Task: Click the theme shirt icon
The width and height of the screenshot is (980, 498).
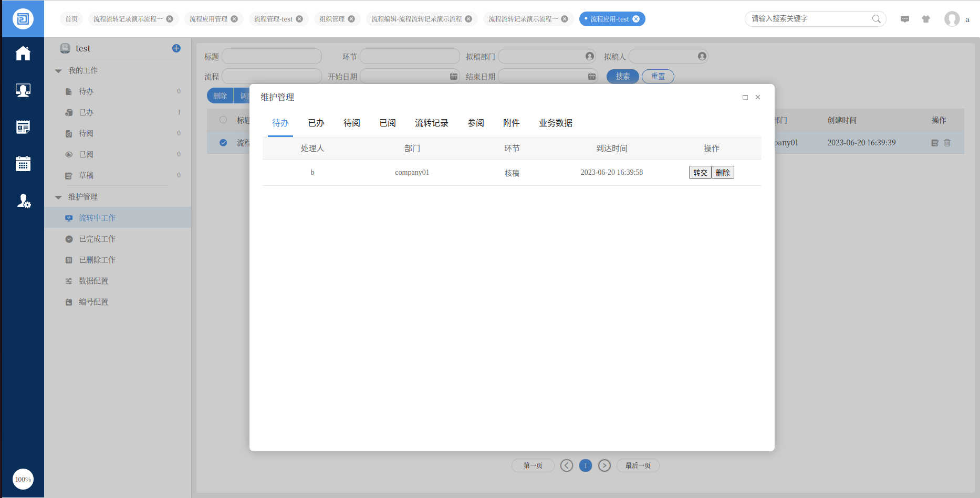Action: click(926, 19)
